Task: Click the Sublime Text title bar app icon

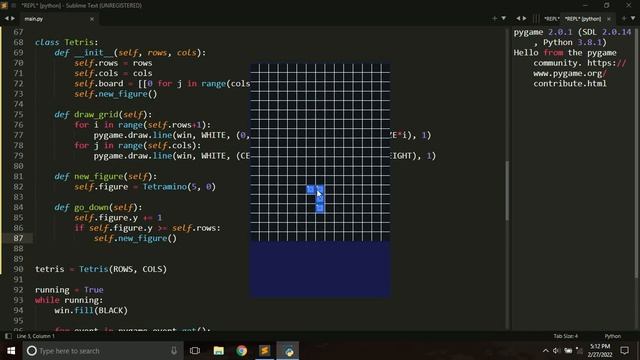Action: click(4, 5)
